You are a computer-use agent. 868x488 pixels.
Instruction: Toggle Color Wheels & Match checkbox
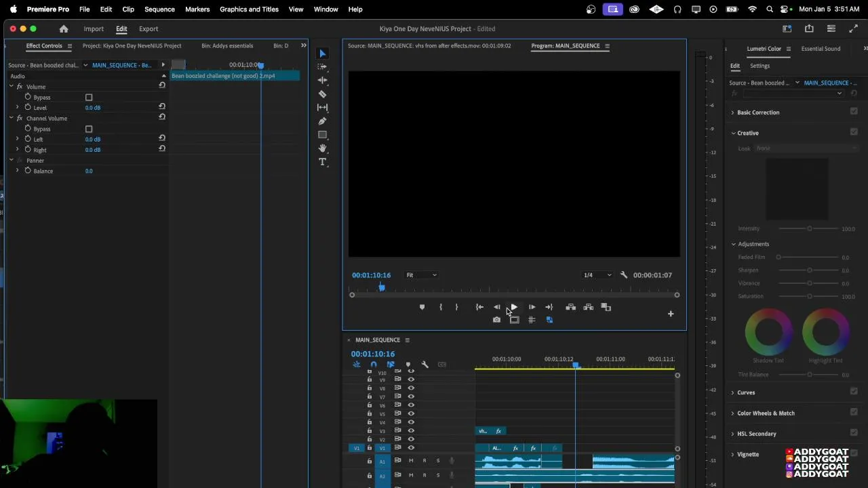854,412
